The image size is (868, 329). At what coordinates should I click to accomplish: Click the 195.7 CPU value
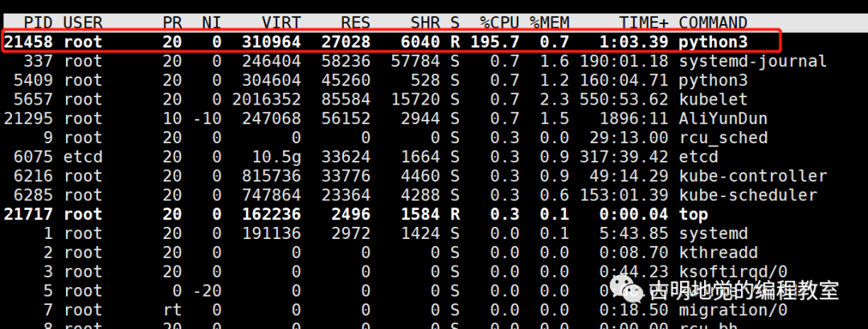click(495, 42)
